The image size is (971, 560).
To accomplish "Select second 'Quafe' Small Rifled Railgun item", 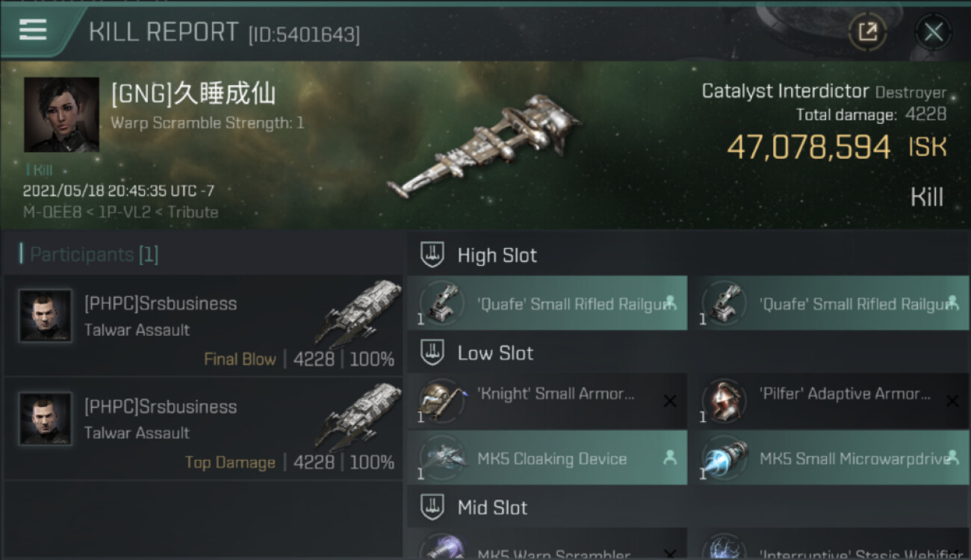I will coord(828,303).
